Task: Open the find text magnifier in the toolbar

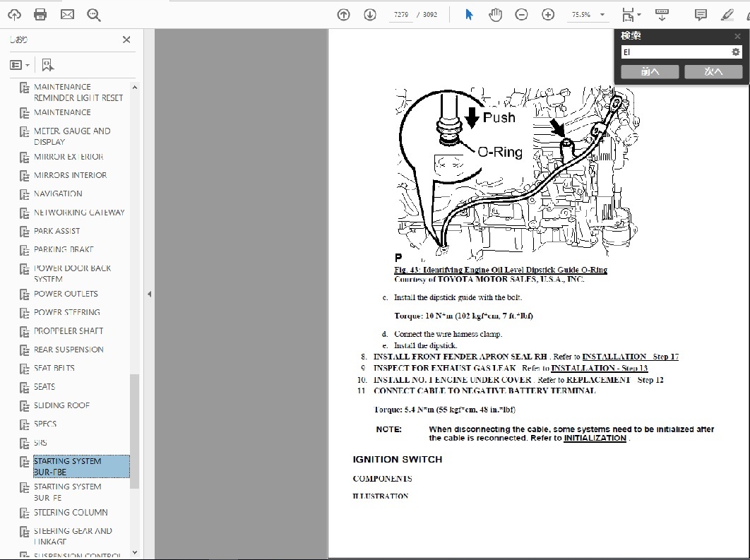Action: (x=94, y=15)
